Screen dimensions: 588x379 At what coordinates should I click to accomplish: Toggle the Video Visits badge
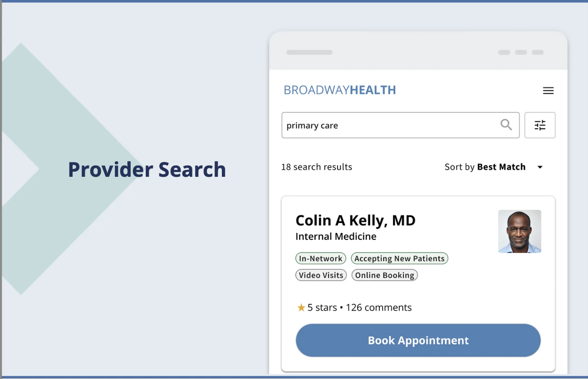[321, 275]
